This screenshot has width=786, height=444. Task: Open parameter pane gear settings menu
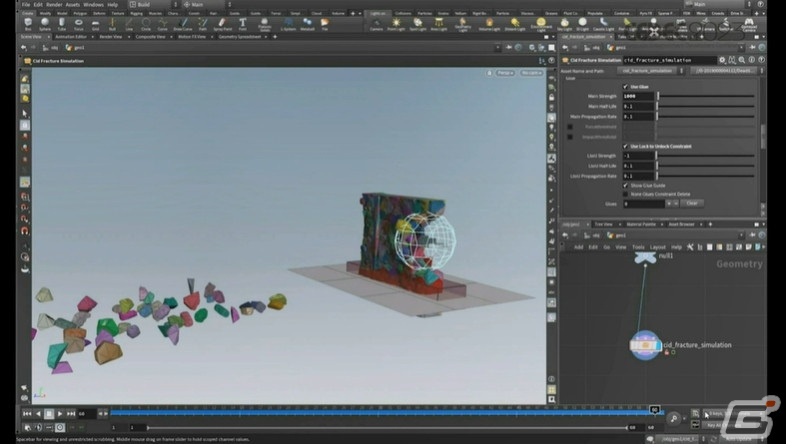pos(722,60)
